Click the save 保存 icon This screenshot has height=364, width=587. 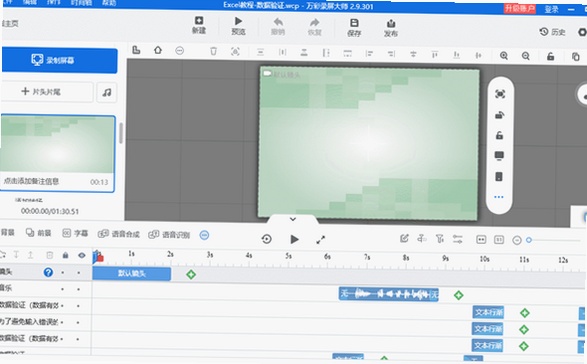(x=354, y=28)
